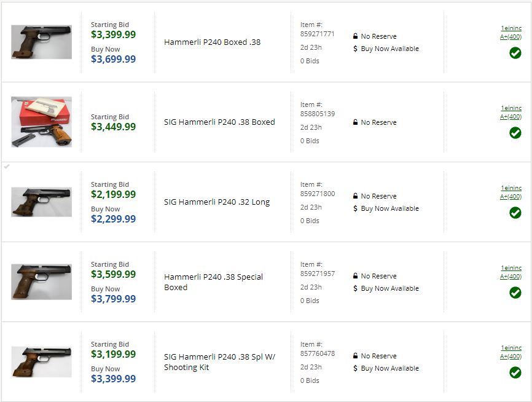The width and height of the screenshot is (532, 402).
Task: Open Hammerli P240 Boxed .38 pistol thumbnail
Action: [41, 42]
